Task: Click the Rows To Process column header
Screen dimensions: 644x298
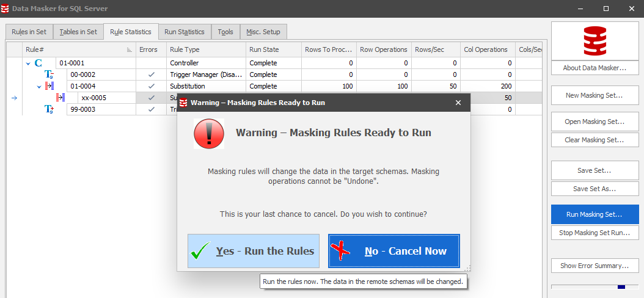Action: tap(328, 50)
